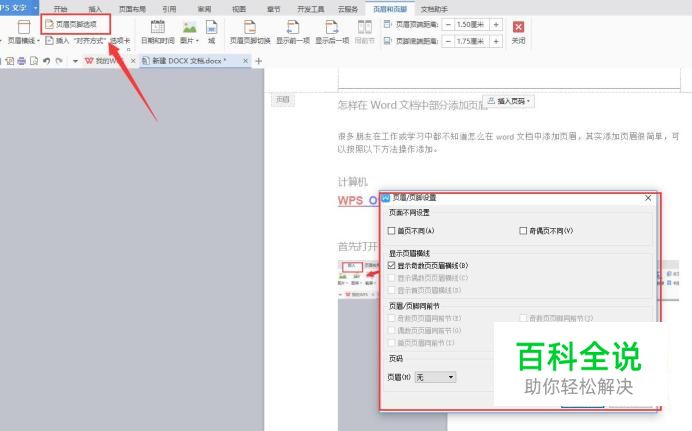The image size is (692, 431).
Task: Click the 同前节 same-as-previous icon
Action: click(365, 27)
